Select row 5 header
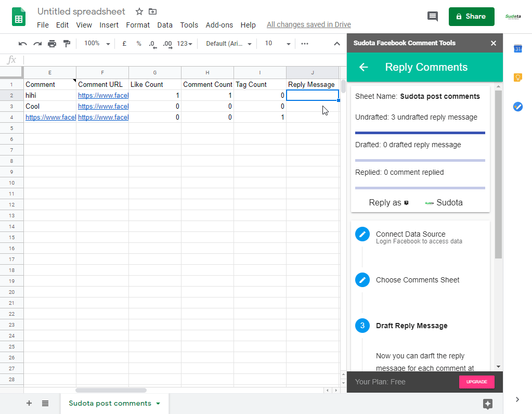532x414 pixels. coord(11,128)
